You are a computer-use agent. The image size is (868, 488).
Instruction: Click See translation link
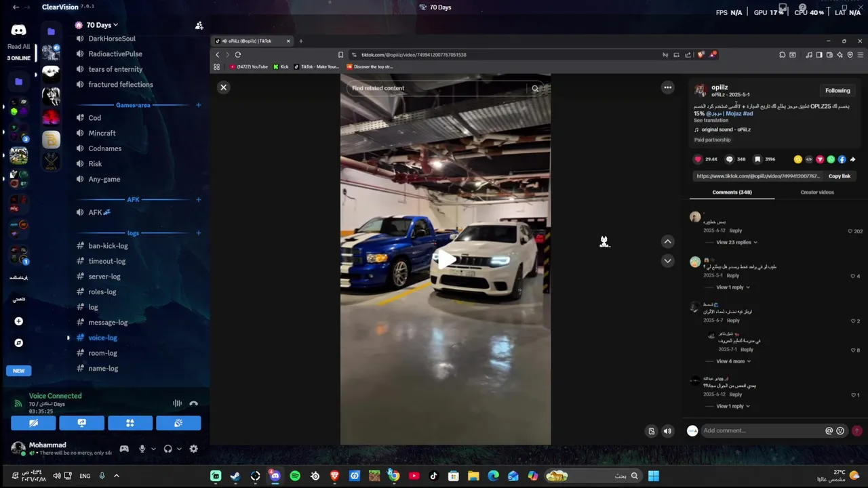(711, 121)
